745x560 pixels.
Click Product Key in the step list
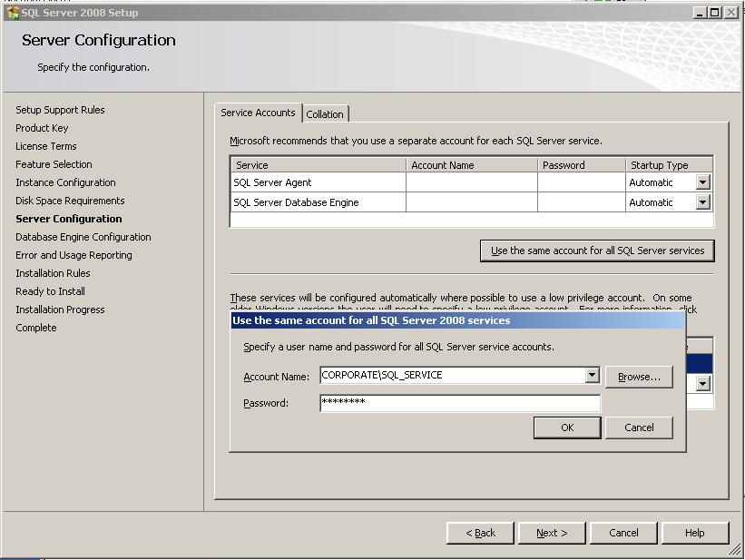[42, 128]
